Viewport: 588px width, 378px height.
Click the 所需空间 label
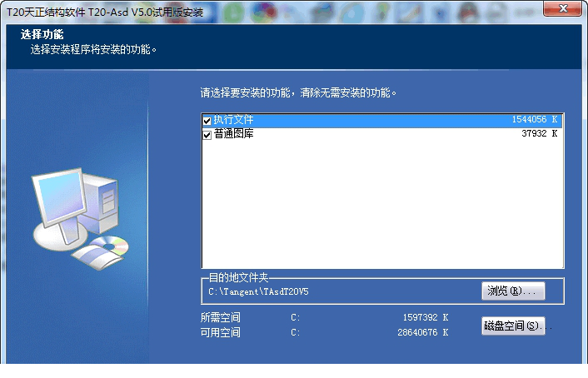[220, 317]
